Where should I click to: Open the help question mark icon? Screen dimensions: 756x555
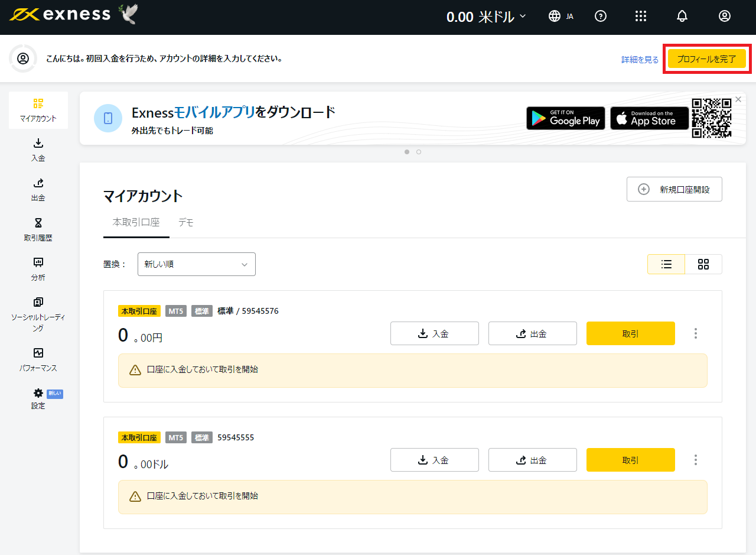click(x=601, y=17)
